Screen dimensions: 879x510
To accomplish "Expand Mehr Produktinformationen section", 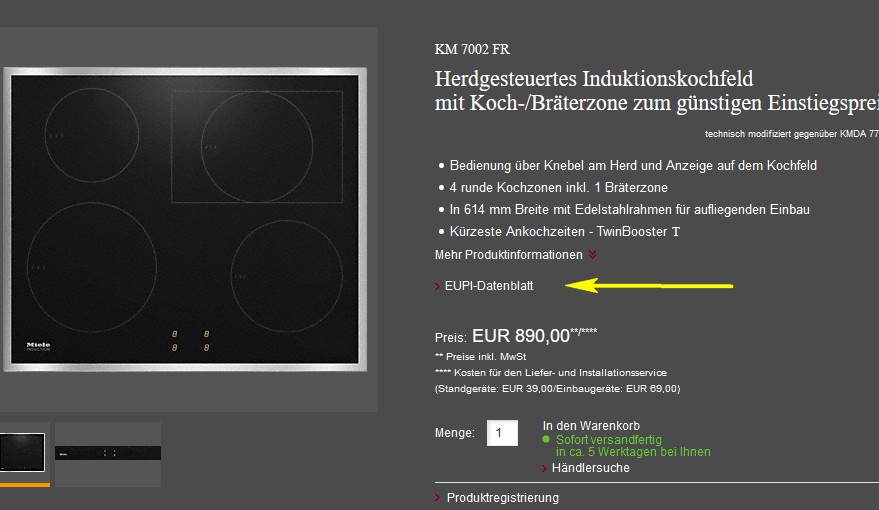I will point(515,255).
